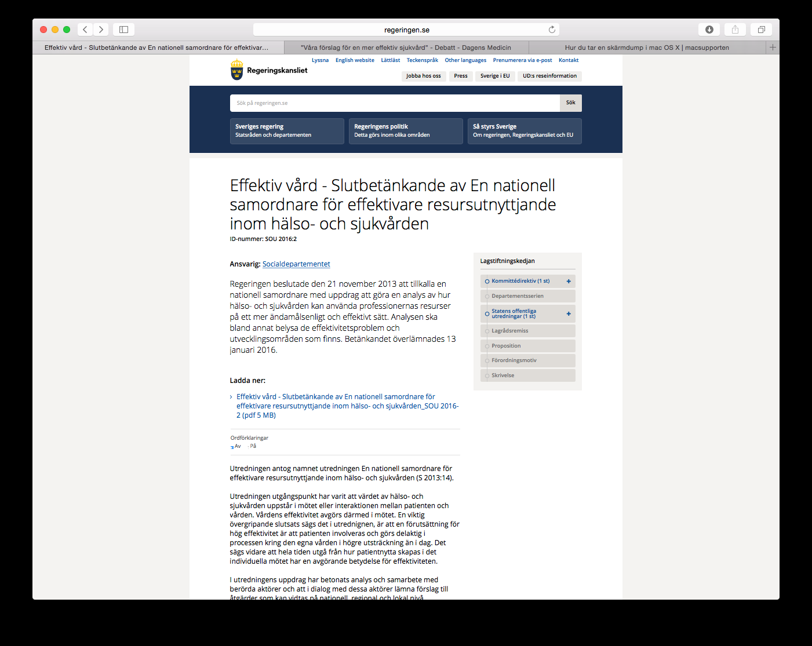The image size is (812, 646).
Task: Open the Other languages link
Action: tap(465, 60)
